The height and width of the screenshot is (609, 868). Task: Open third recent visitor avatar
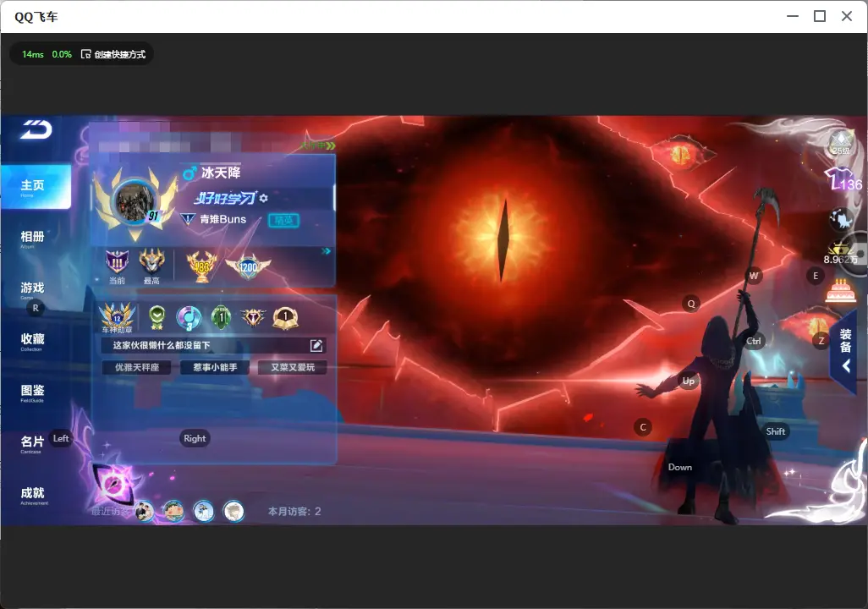click(x=204, y=512)
